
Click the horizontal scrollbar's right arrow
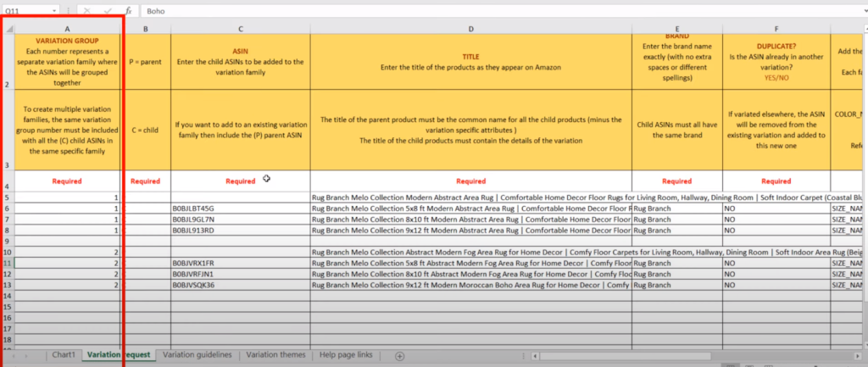pyautogui.click(x=856, y=356)
